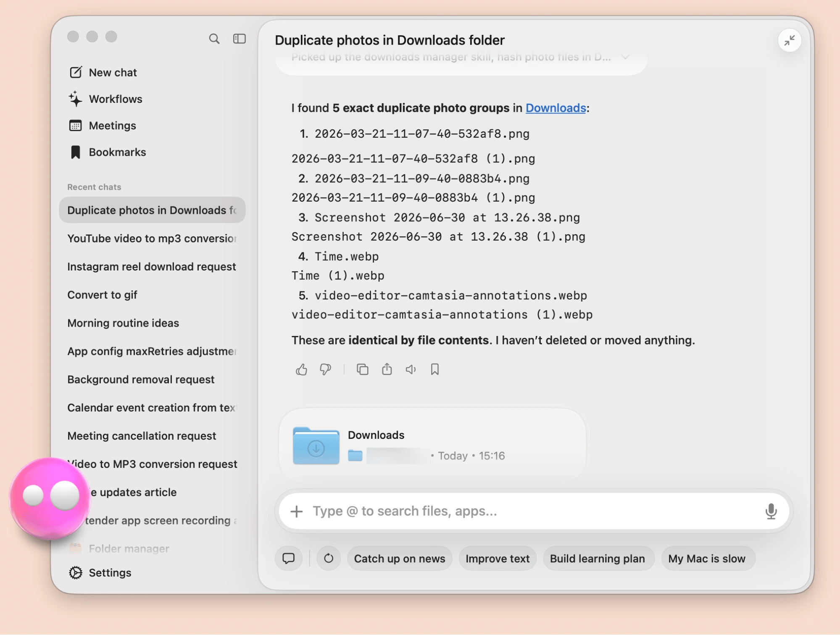Viewport: 840px width, 635px height.
Task: Refresh suggestions with the circular arrow icon
Action: (x=329, y=559)
